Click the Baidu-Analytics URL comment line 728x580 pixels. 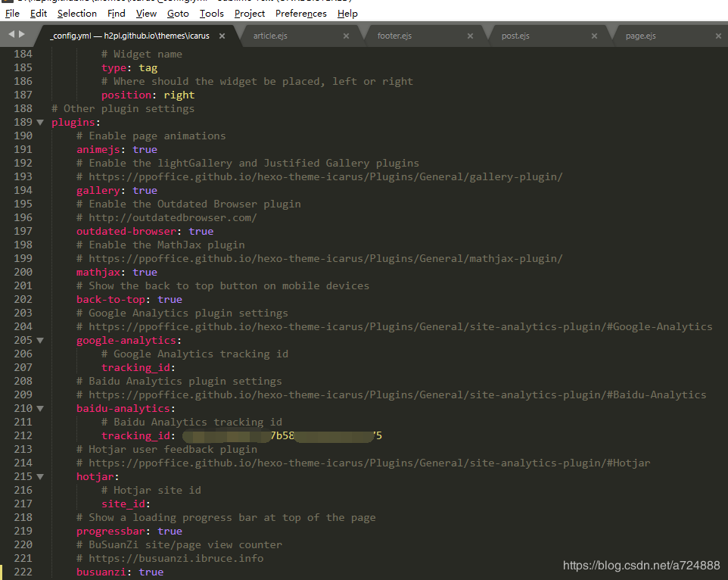391,394
